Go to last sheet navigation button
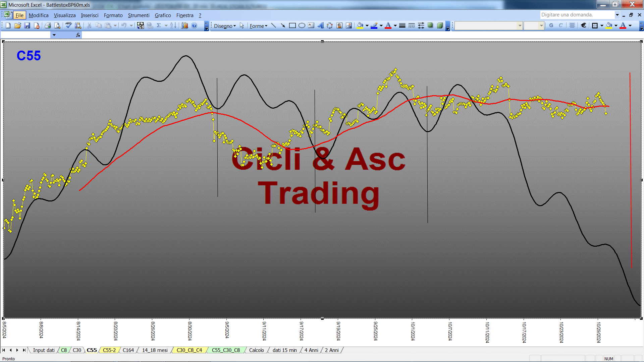 [x=24, y=350]
